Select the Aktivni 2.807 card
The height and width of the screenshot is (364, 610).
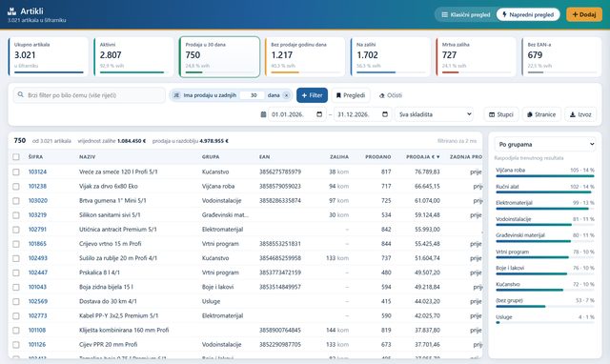(x=133, y=57)
